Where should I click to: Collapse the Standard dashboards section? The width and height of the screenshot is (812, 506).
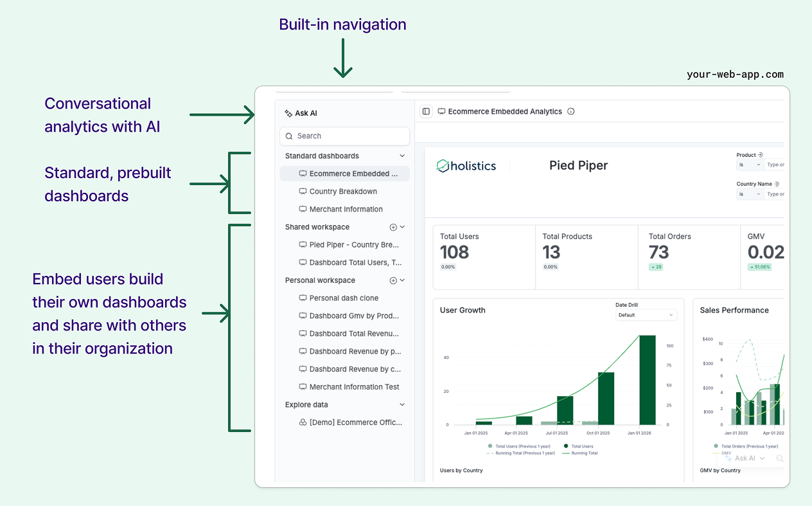(403, 156)
